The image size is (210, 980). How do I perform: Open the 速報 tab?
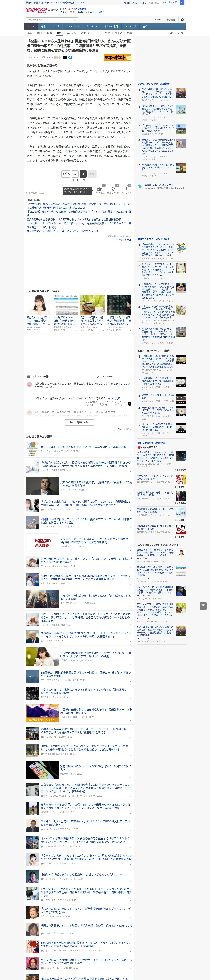click(x=43, y=27)
